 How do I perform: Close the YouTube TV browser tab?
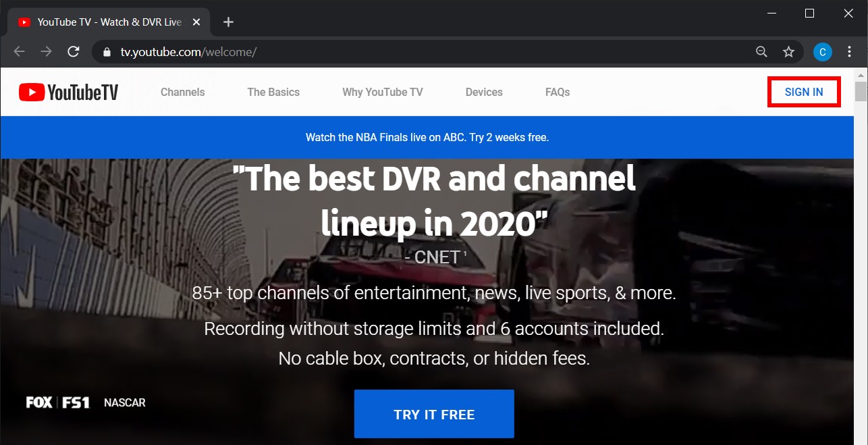[196, 22]
